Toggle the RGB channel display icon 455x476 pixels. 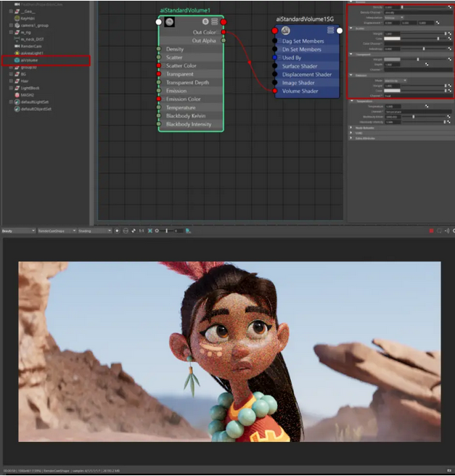[117, 231]
